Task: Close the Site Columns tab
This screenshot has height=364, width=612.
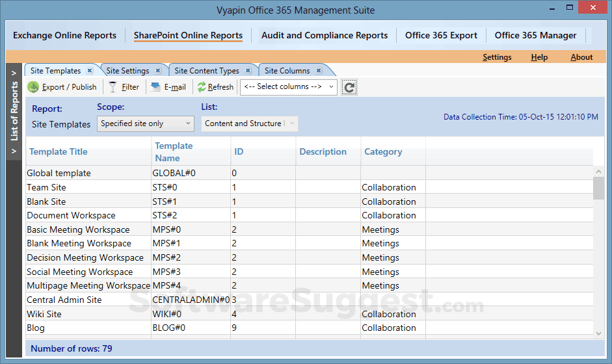Action: 318,71
